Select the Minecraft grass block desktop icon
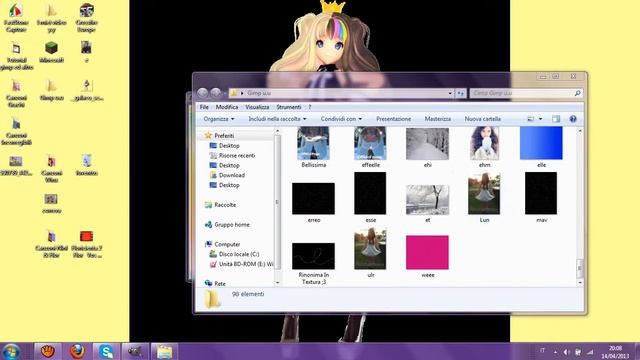 51,52
